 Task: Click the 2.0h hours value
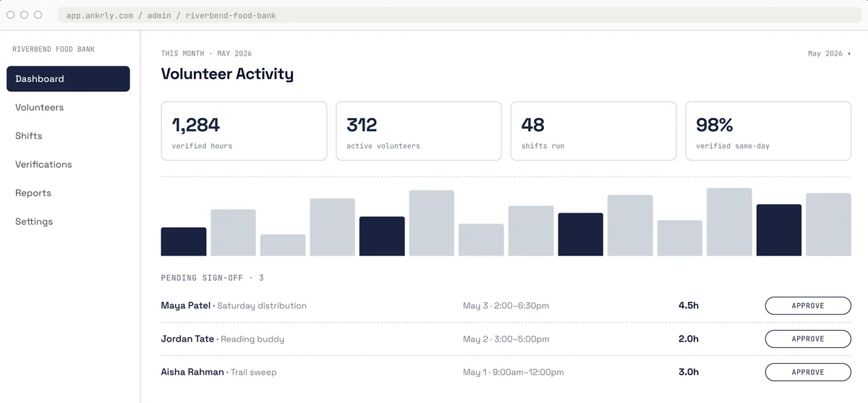pos(689,339)
